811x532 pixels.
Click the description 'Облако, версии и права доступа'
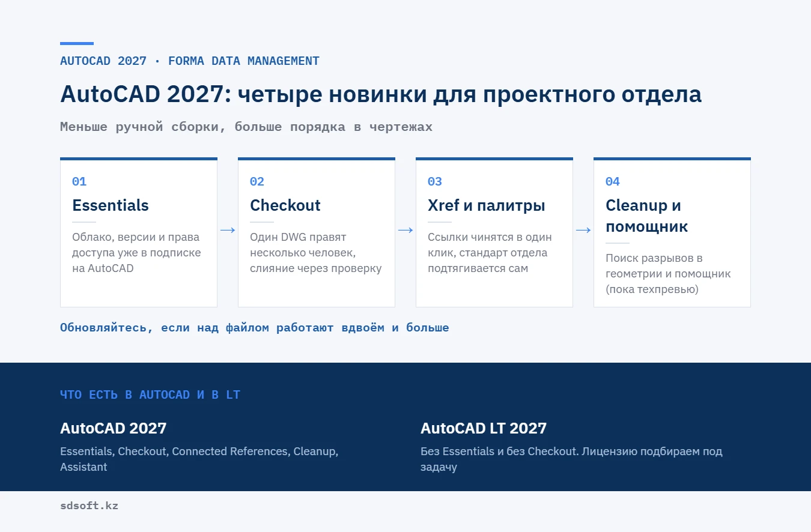tap(136, 252)
